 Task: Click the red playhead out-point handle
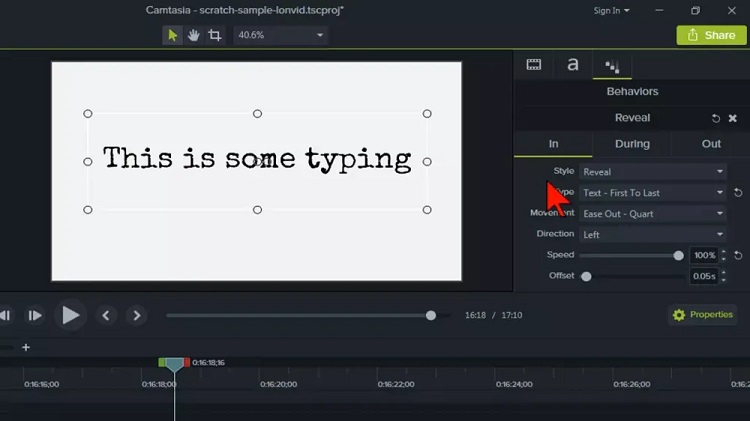pos(187,363)
